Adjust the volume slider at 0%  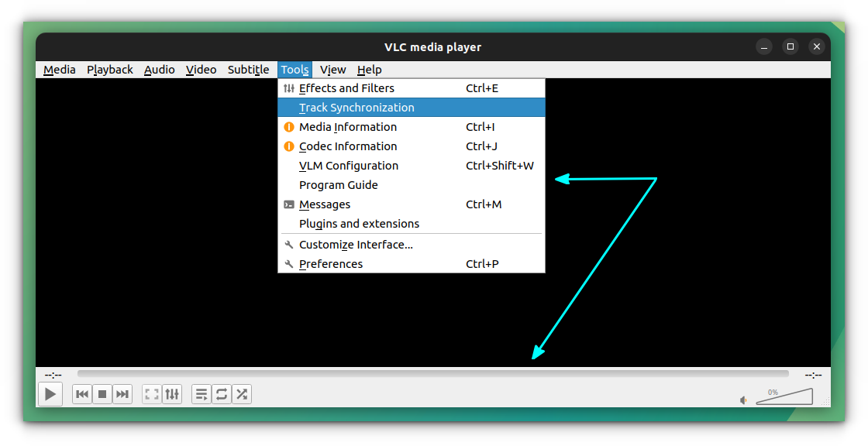784,396
